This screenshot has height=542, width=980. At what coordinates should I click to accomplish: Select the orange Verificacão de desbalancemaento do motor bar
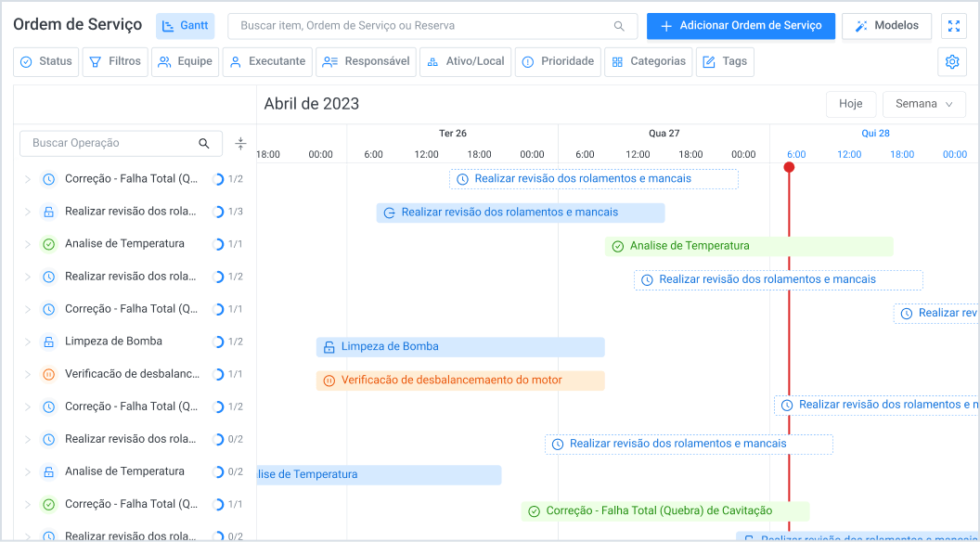point(460,381)
